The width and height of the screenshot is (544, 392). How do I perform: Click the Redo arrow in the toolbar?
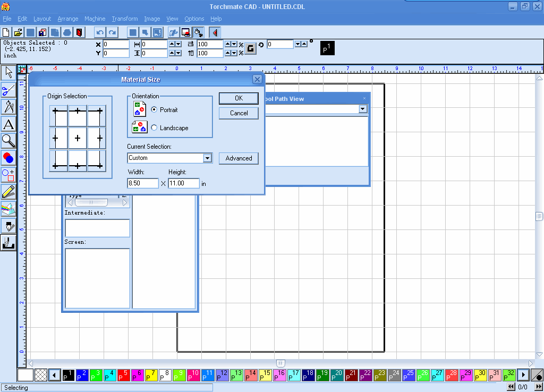tap(112, 32)
